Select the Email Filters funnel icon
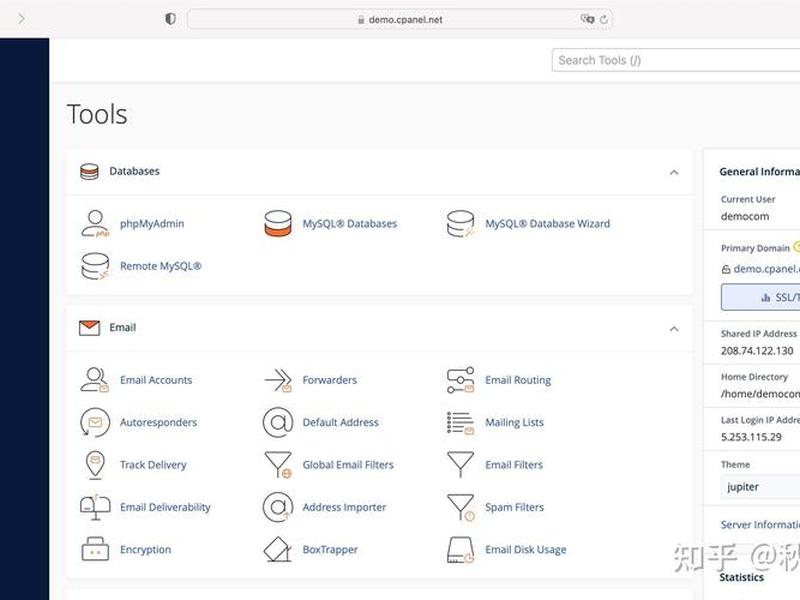Screen dimensions: 800x600 click(460, 464)
